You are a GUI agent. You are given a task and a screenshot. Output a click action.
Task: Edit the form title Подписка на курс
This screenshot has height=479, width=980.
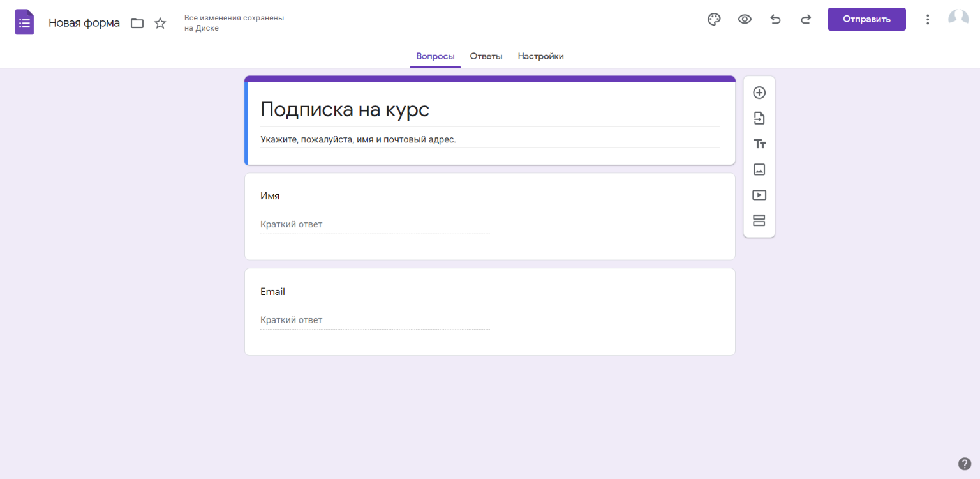tap(490, 110)
